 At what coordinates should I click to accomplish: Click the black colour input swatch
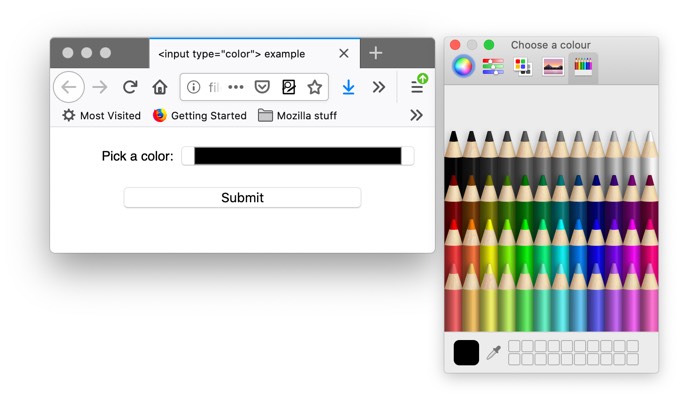click(297, 156)
